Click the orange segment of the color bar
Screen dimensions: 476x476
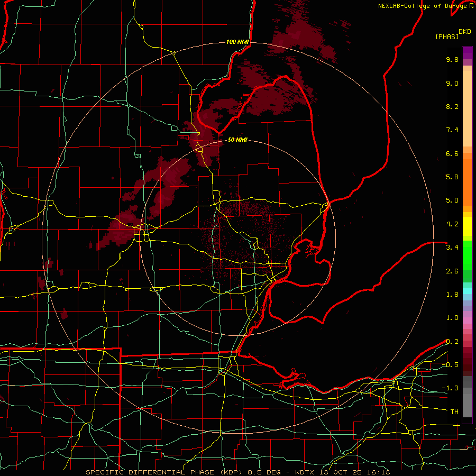pos(467,179)
